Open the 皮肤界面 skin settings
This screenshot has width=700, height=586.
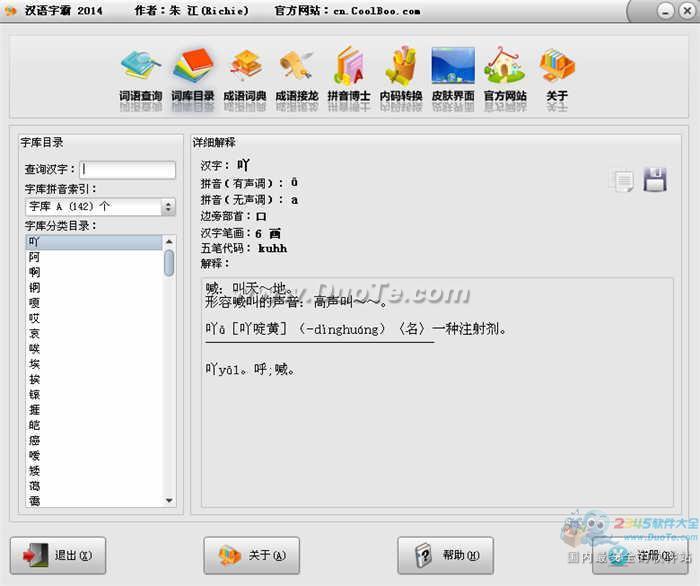pyautogui.click(x=453, y=73)
